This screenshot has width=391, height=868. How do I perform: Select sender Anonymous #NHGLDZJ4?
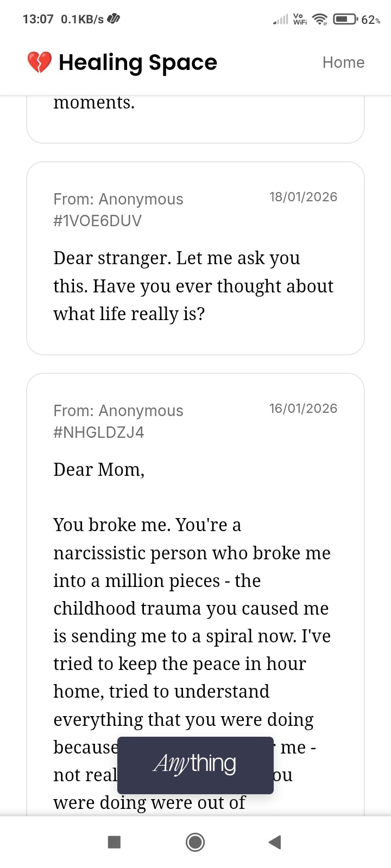[x=118, y=422]
